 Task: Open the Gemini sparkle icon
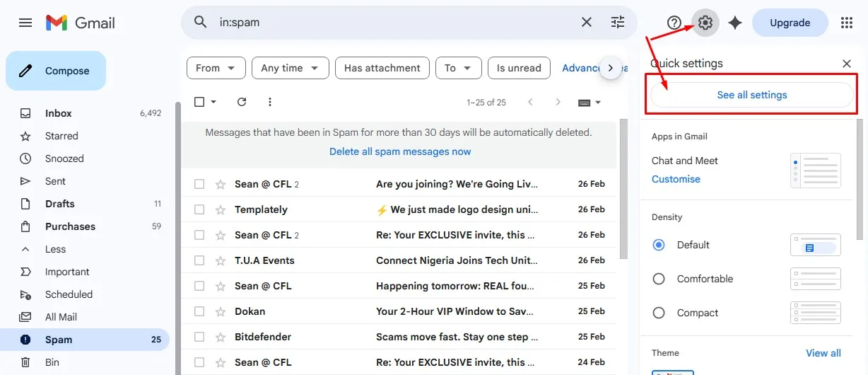point(735,23)
